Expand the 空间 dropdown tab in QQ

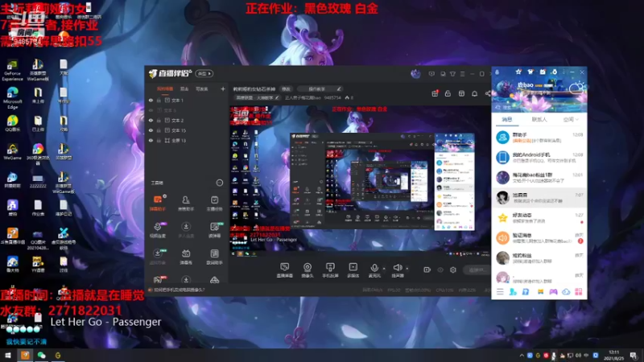pos(571,119)
